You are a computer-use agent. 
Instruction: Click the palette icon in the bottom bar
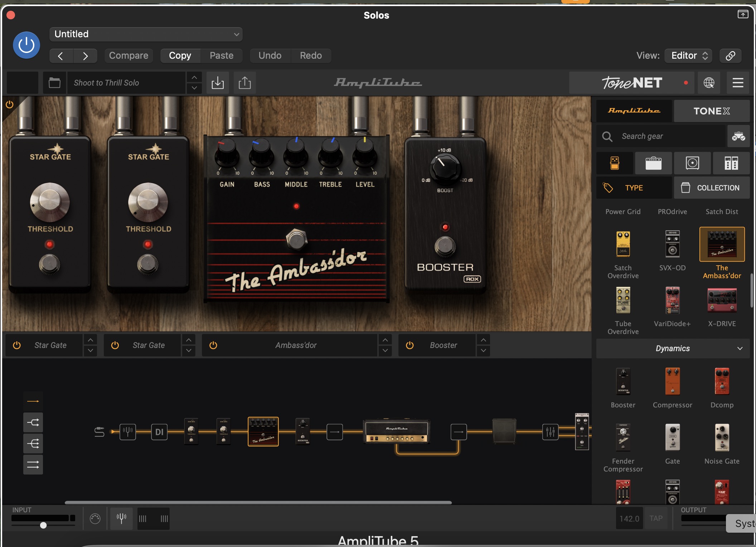tap(95, 519)
